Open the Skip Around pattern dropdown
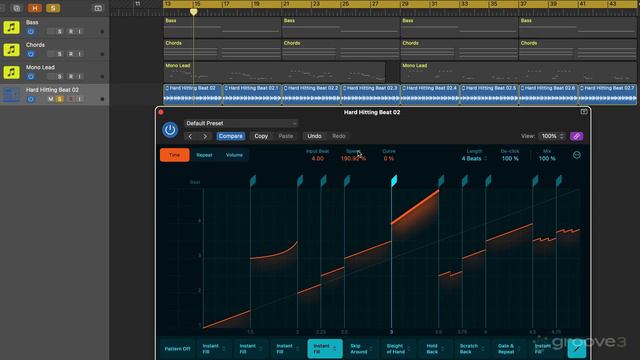The image size is (640, 360). point(362,349)
